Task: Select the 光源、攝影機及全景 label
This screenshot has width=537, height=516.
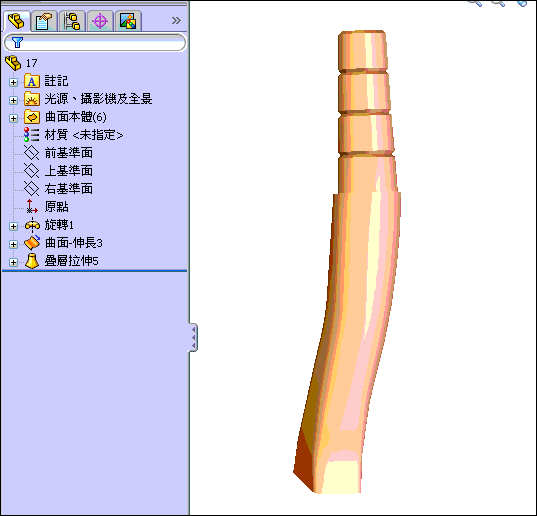Action: [x=99, y=99]
